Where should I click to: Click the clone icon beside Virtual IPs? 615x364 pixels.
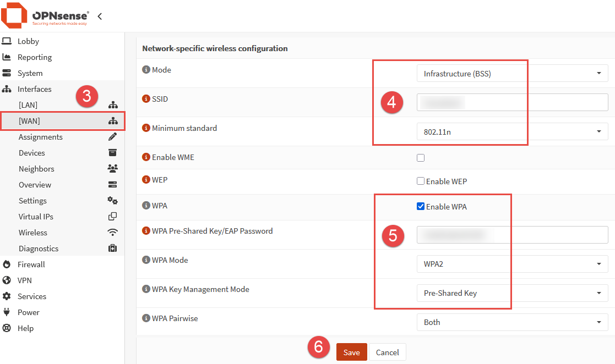click(113, 217)
